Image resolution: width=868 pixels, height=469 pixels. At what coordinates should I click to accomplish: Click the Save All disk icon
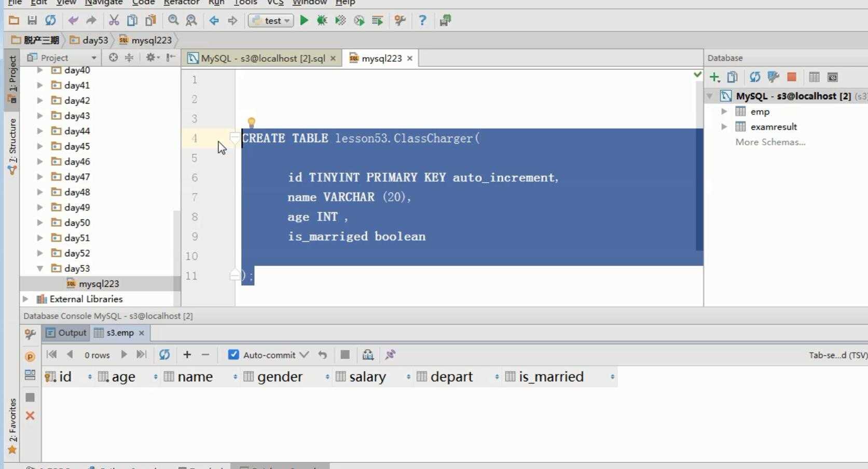pos(32,20)
